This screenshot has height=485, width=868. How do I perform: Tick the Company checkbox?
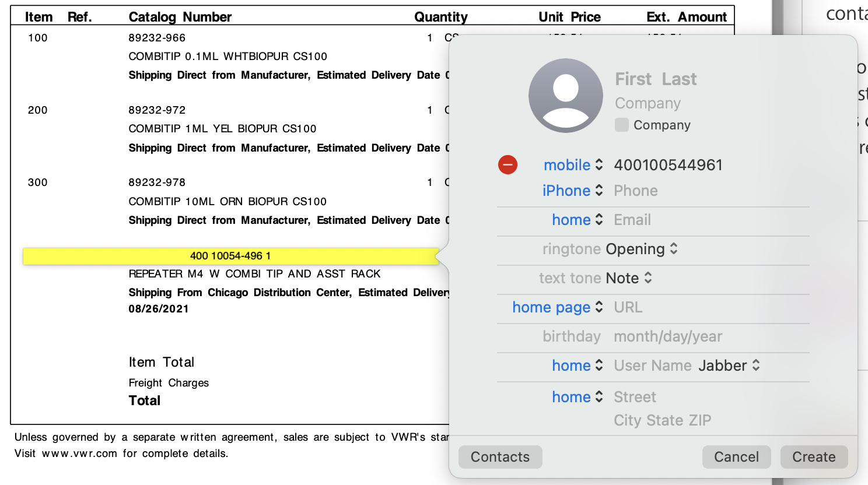point(622,125)
